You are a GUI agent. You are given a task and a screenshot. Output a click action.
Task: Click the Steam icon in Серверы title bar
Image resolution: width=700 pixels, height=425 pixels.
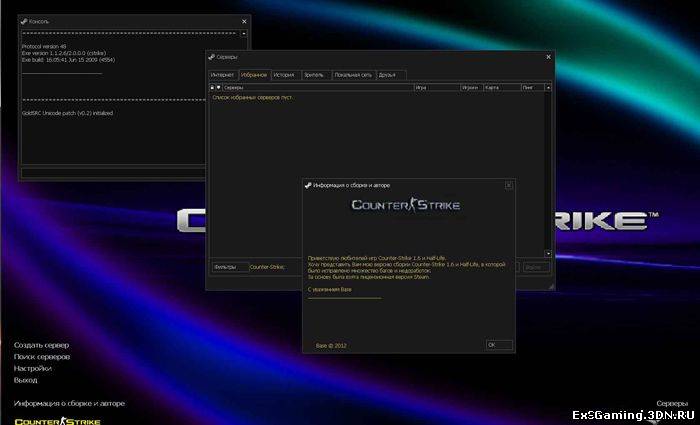click(x=212, y=57)
